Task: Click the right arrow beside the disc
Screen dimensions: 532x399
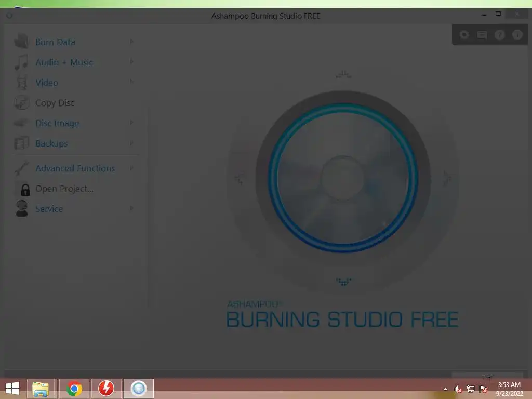Action: point(447,179)
